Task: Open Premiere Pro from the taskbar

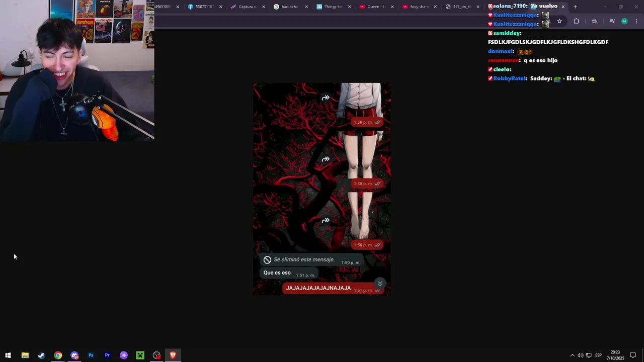Action: point(107,355)
